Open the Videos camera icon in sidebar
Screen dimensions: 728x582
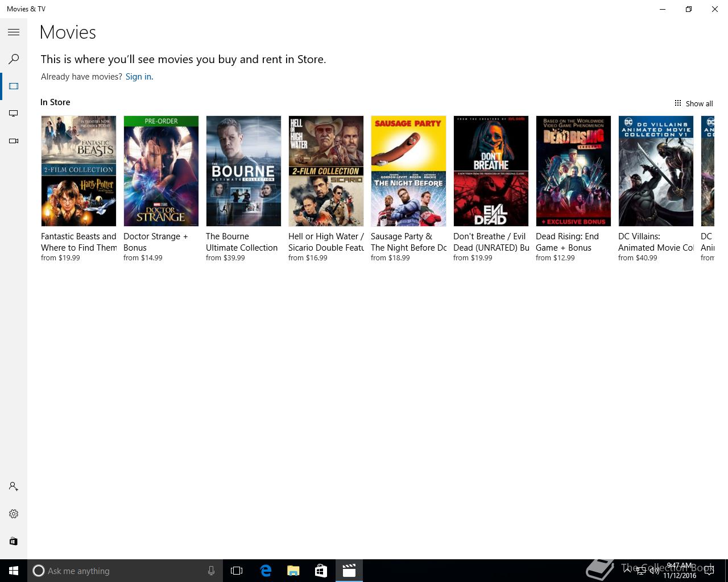pyautogui.click(x=14, y=141)
